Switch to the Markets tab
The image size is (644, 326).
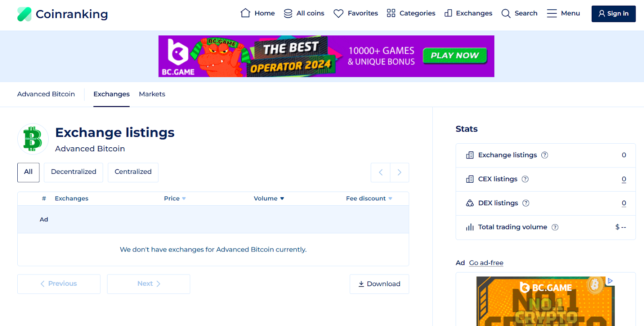pyautogui.click(x=152, y=94)
